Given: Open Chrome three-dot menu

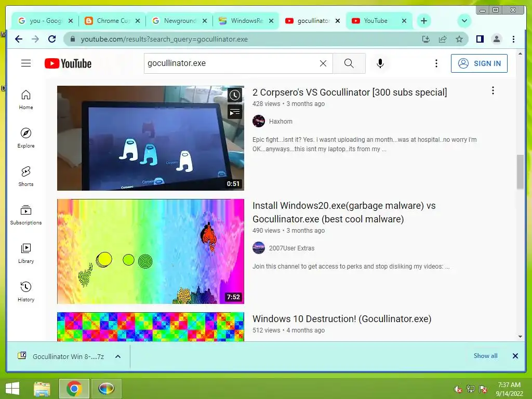Looking at the screenshot, I should pos(513,39).
